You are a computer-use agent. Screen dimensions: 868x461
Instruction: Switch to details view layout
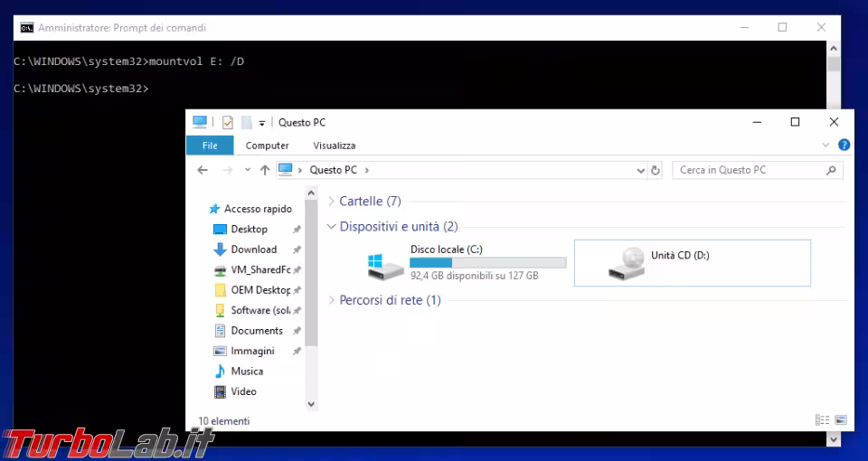pos(822,420)
